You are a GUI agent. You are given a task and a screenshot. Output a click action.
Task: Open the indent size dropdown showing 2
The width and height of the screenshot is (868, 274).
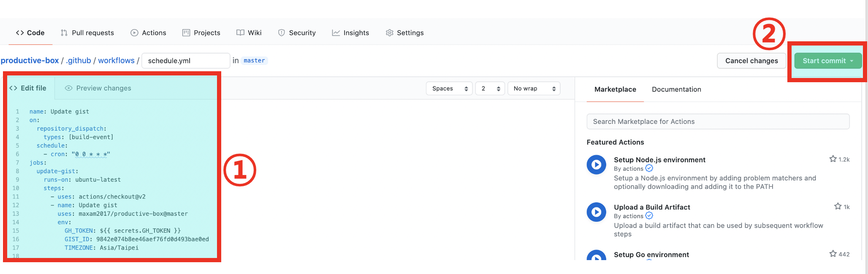(x=490, y=89)
